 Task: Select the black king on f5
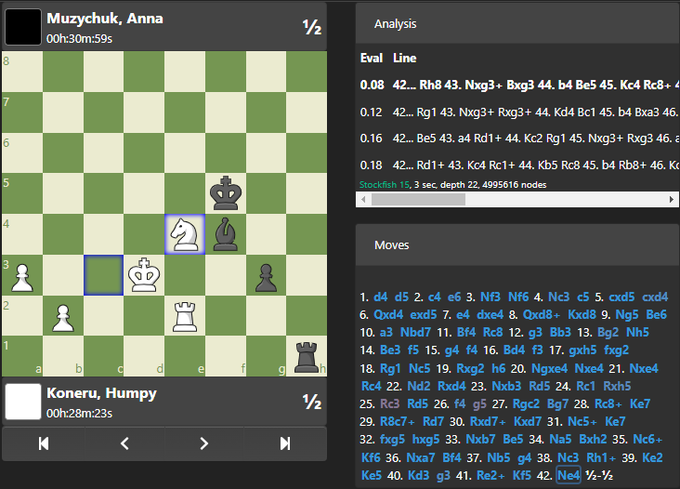pos(225,193)
